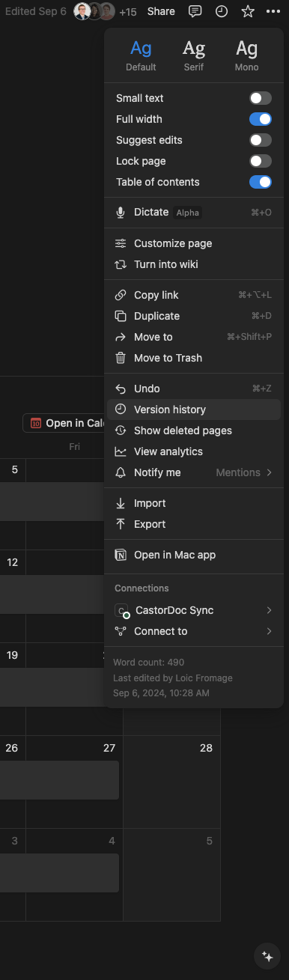The width and height of the screenshot is (289, 980).
Task: Open the AI sparkle assistant button
Action: [267, 956]
